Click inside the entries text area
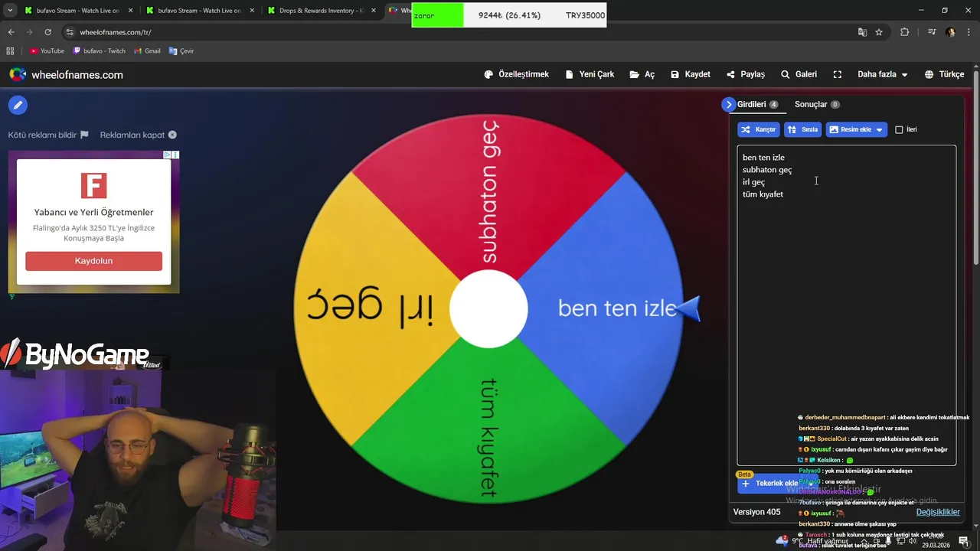The height and width of the screenshot is (551, 980). click(846, 305)
